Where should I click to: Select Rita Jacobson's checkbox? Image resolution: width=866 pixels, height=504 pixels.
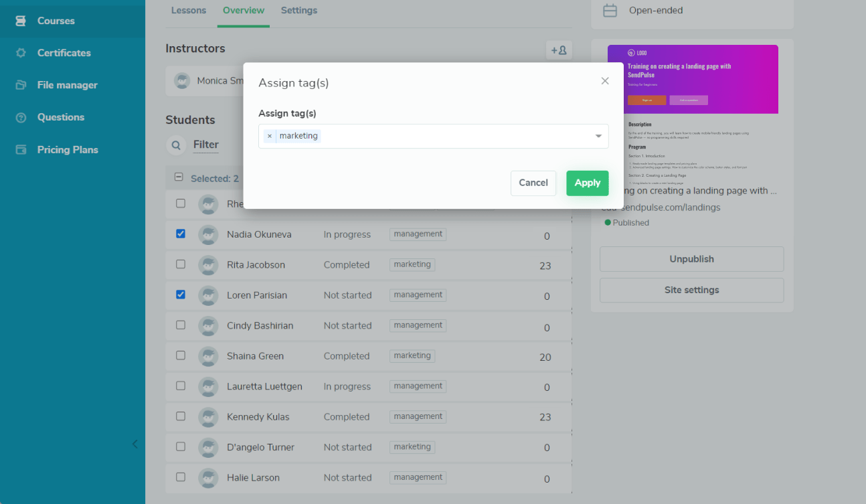click(181, 264)
